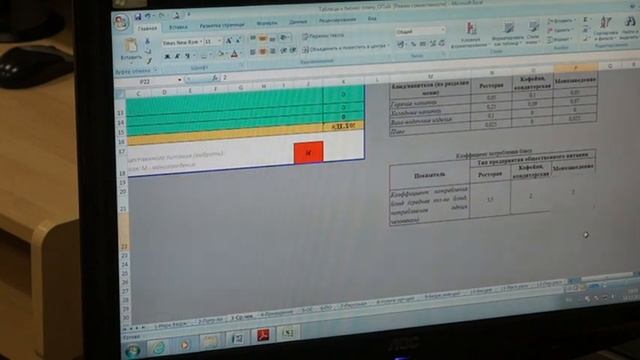The height and width of the screenshot is (360, 640).
Task: Apply the comma style number format
Action: pos(423,43)
